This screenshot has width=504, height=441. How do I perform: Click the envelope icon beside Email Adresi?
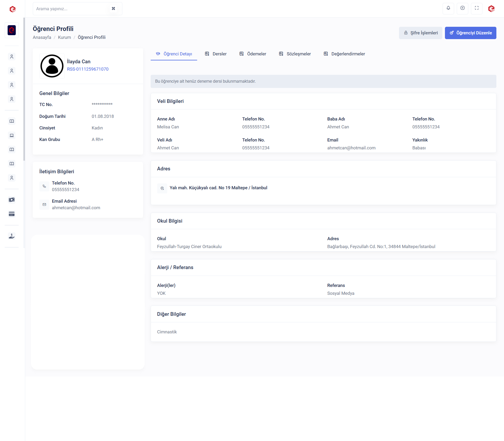(x=44, y=204)
